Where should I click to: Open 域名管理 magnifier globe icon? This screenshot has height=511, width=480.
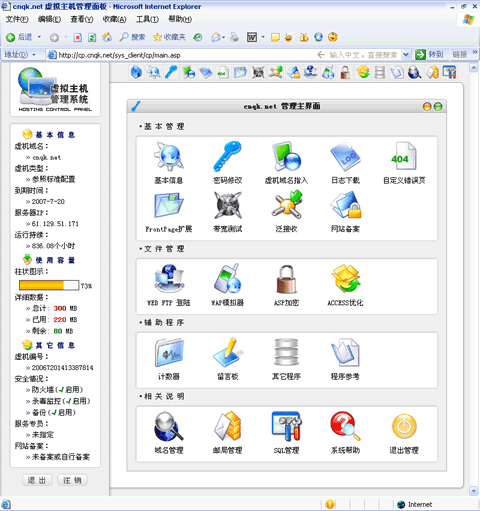pos(169,427)
